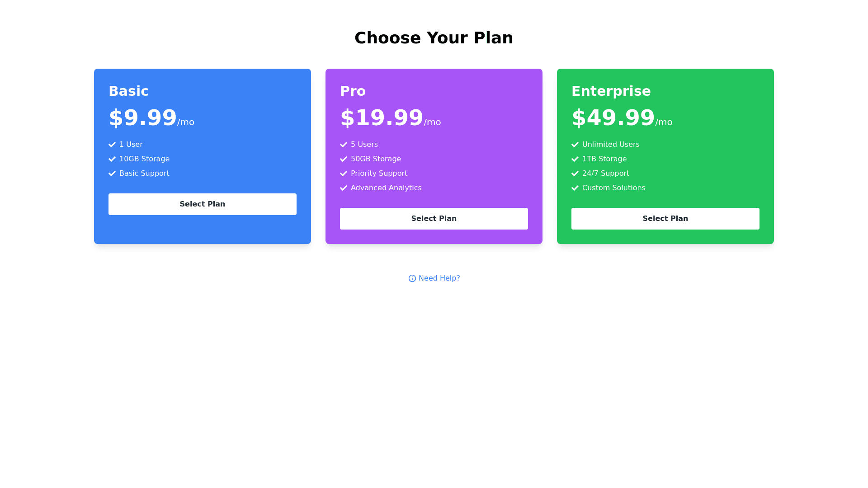868x488 pixels.
Task: Click the $49.99 Enterprise price
Action: [x=613, y=118]
